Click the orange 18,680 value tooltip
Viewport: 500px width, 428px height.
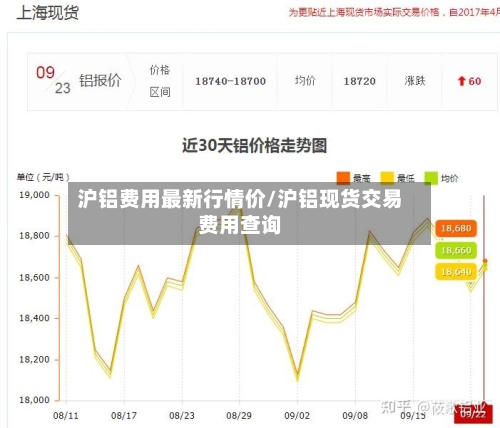point(456,229)
